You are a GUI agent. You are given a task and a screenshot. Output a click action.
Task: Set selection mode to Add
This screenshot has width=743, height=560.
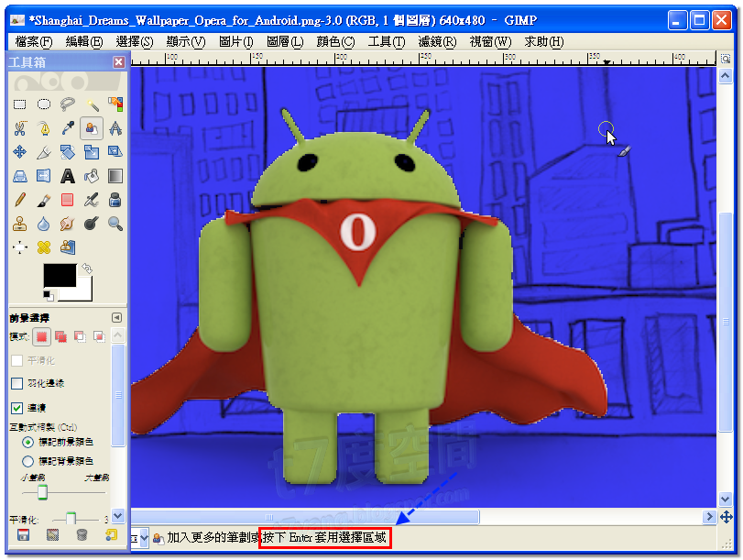[60, 336]
